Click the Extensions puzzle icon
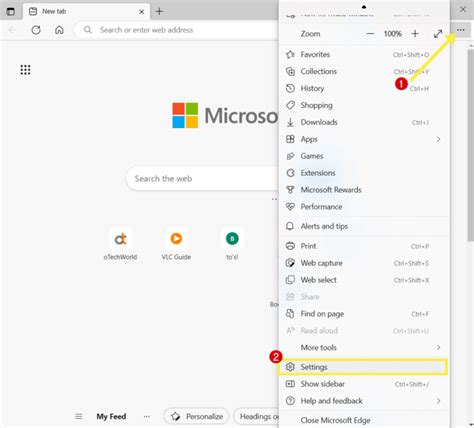Viewport: 474px width, 428px height. coord(290,173)
